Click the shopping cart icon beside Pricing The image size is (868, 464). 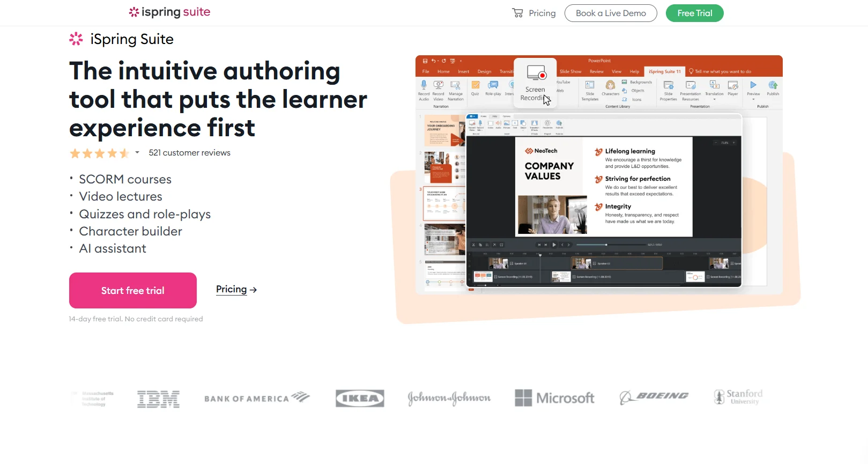pyautogui.click(x=517, y=13)
